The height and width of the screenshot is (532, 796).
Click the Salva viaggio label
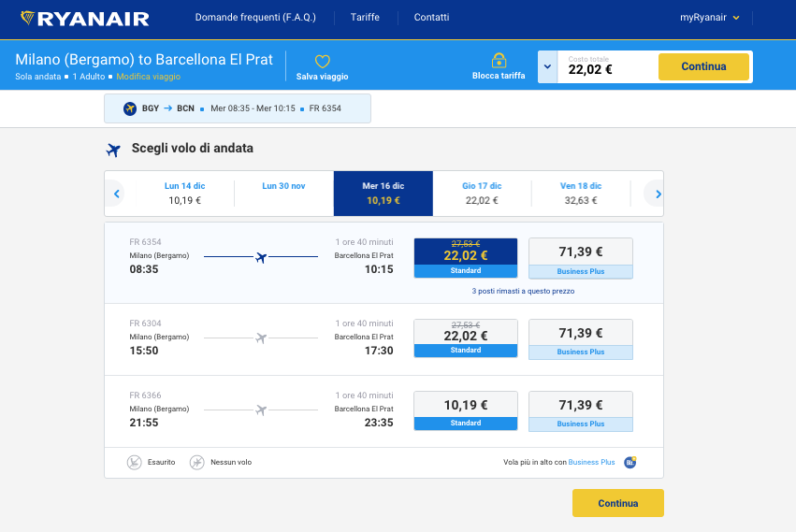point(323,77)
